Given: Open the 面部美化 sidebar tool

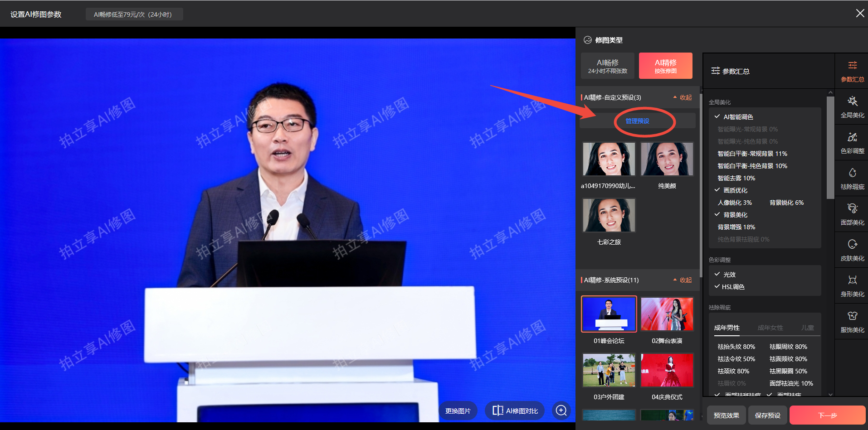Looking at the screenshot, I should (x=852, y=214).
